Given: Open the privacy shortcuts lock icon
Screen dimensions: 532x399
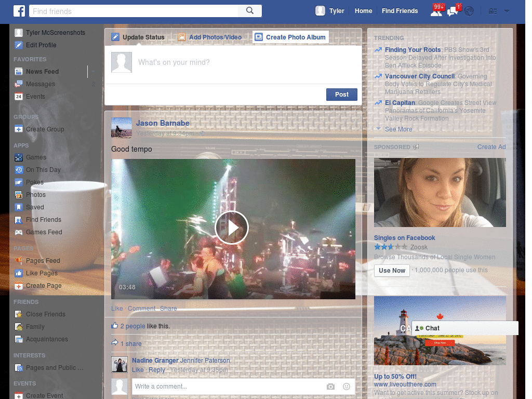Looking at the screenshot, I should (x=493, y=11).
